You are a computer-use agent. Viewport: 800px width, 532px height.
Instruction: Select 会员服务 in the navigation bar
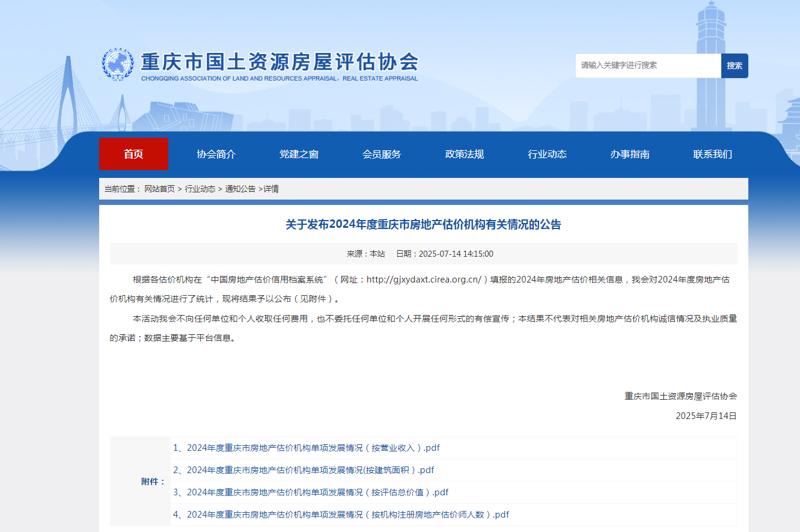[x=382, y=154]
